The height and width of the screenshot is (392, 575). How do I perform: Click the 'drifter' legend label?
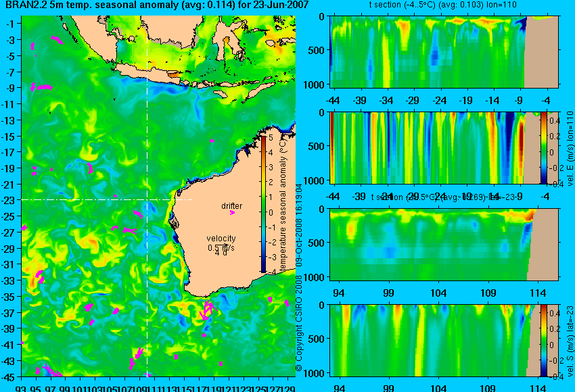click(232, 206)
